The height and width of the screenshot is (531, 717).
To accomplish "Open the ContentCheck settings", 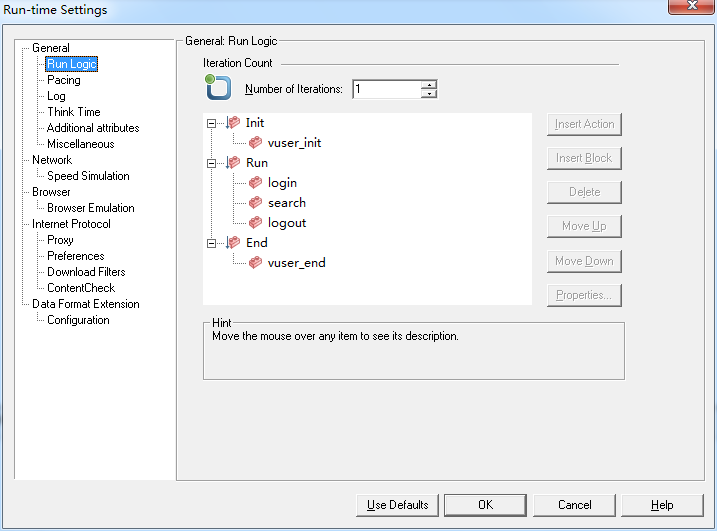I will point(81,288).
